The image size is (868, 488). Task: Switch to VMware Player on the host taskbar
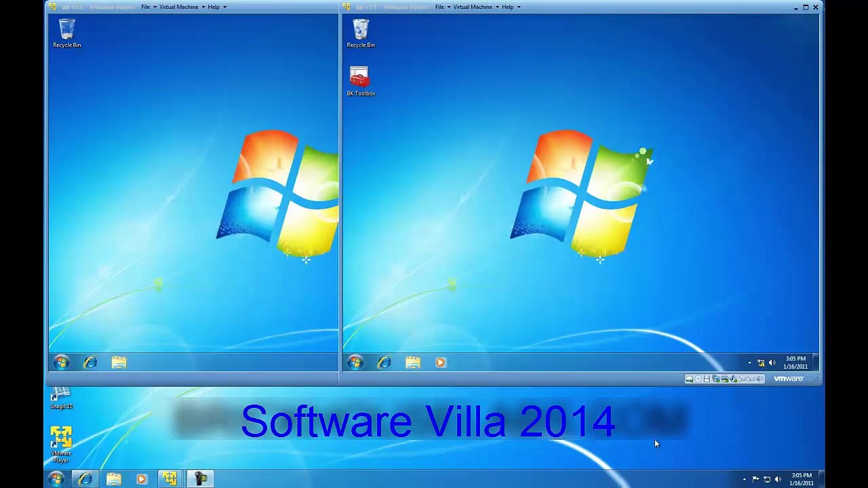click(170, 479)
